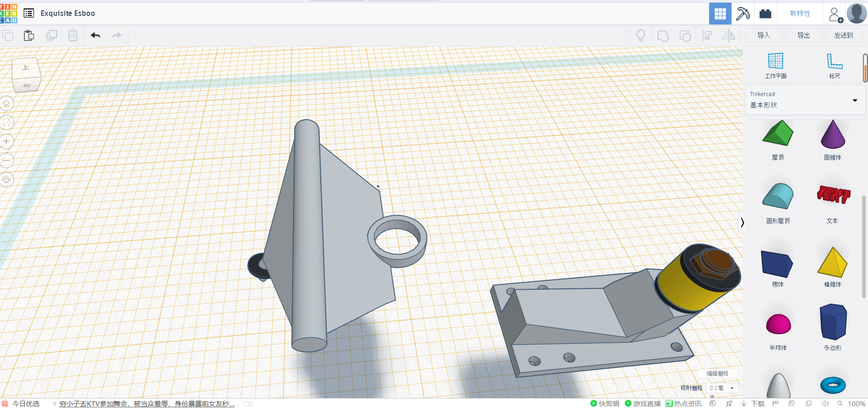Image resolution: width=868 pixels, height=408 pixels.
Task: Zoom out with the minus button
Action: pyautogui.click(x=6, y=160)
